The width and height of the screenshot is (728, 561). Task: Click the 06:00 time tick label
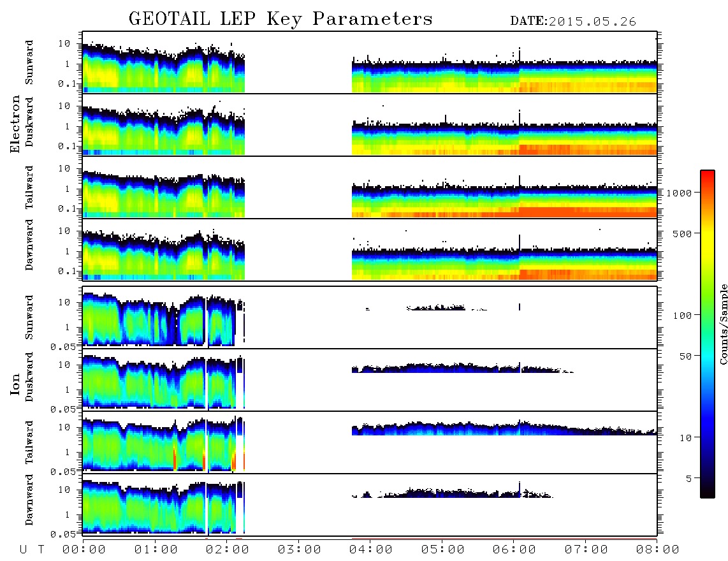tap(514, 550)
